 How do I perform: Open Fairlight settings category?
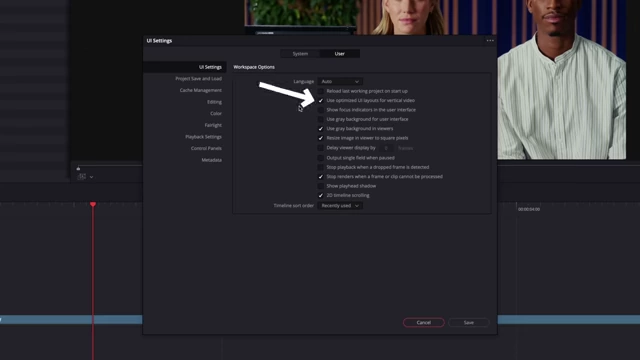[213, 125]
